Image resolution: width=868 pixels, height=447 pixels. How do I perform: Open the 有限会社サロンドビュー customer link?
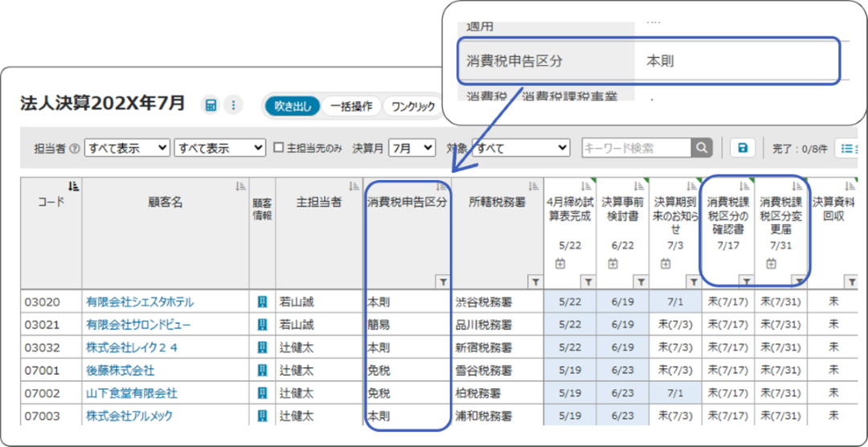point(138,325)
